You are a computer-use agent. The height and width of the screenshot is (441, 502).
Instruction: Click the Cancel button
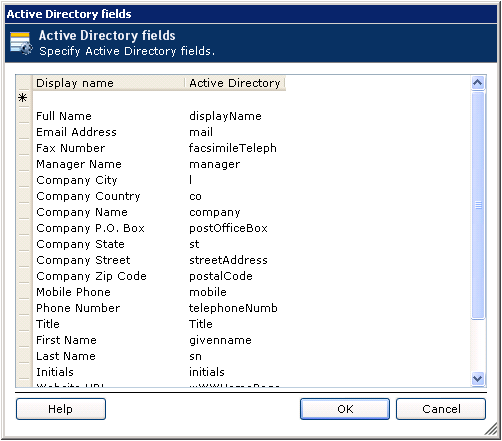(x=441, y=409)
